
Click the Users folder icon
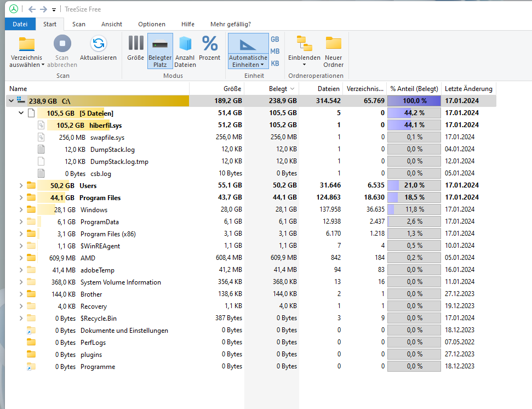(x=31, y=185)
